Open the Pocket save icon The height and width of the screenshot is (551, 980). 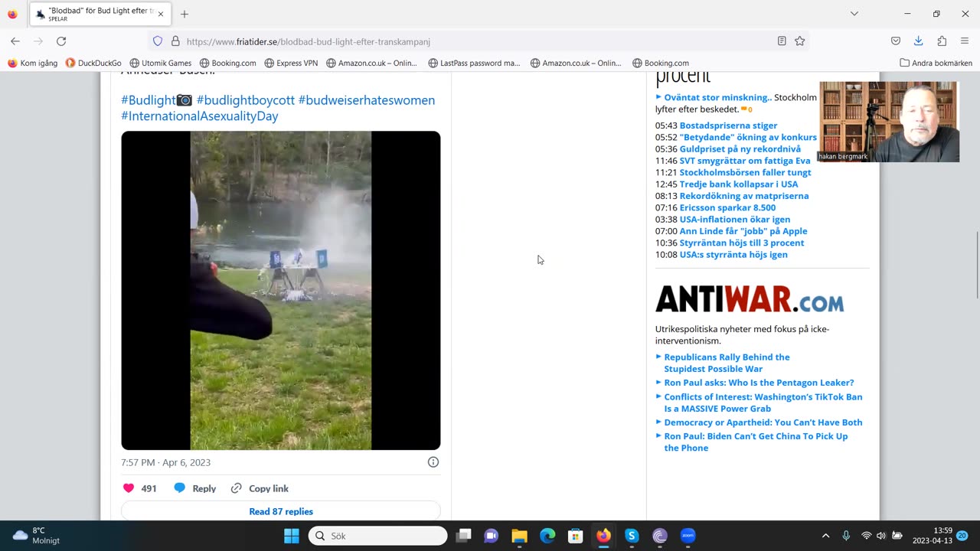coord(896,41)
